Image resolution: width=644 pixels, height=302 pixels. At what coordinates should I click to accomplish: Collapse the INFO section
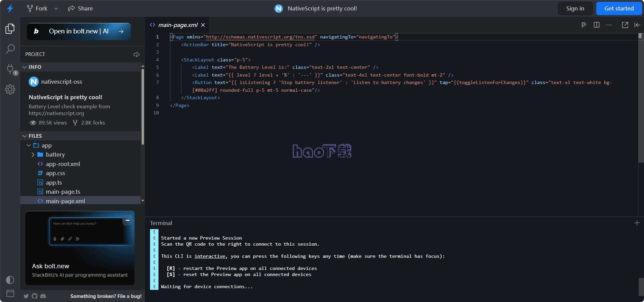25,67
